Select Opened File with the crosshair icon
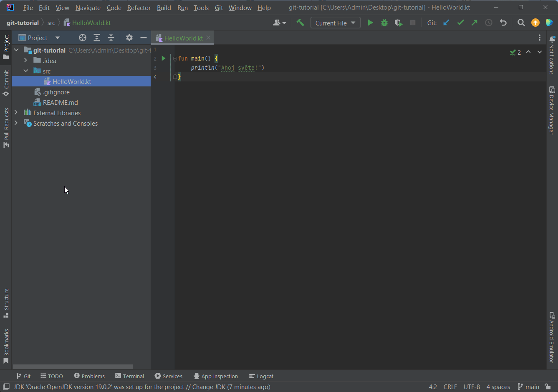Screen dimensions: 558x392 82,38
